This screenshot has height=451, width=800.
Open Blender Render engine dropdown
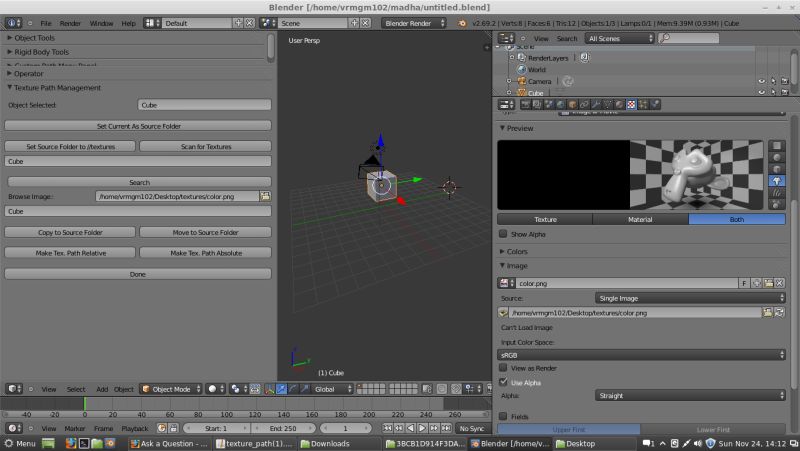click(413, 23)
